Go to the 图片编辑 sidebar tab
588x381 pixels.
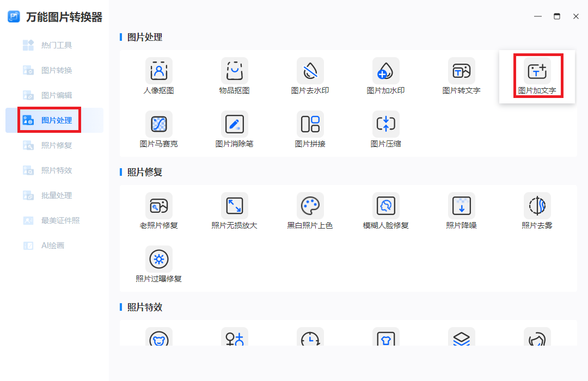click(x=54, y=95)
